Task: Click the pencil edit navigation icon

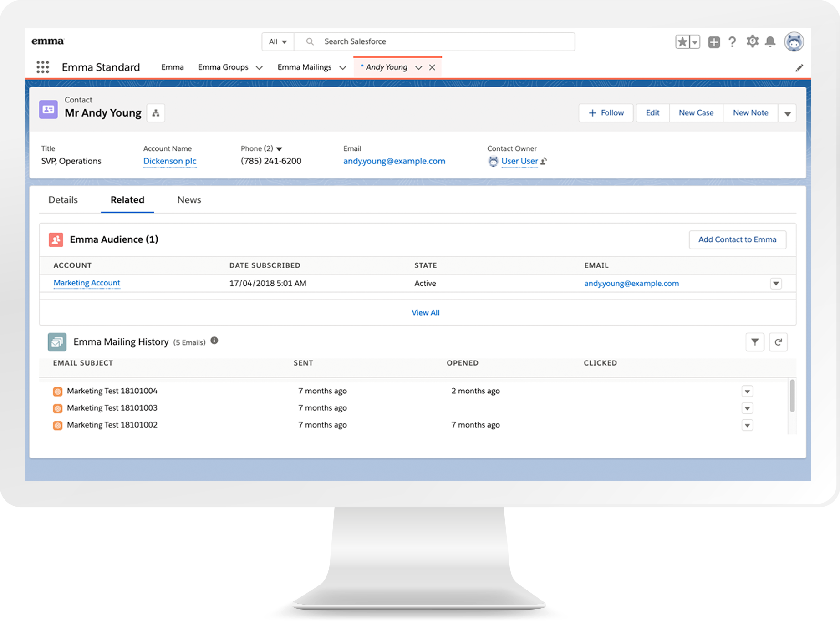Action: pyautogui.click(x=799, y=68)
